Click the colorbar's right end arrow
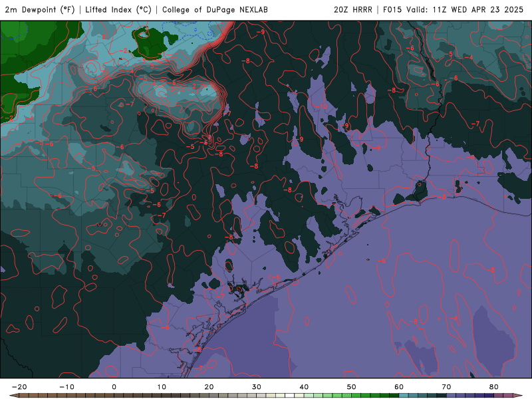This screenshot has height=399, width=532. click(x=518, y=396)
